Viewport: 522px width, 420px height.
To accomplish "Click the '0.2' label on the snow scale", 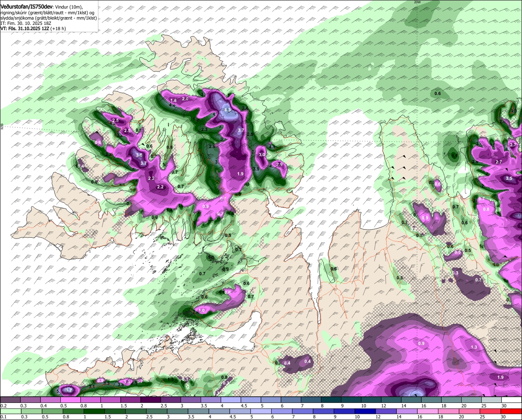I will pyautogui.click(x=3, y=406).
